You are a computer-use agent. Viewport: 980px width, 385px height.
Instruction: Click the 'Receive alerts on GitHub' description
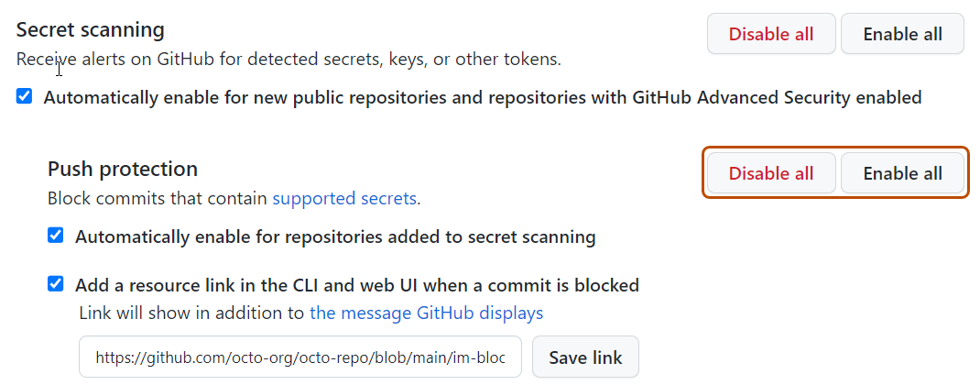click(289, 60)
